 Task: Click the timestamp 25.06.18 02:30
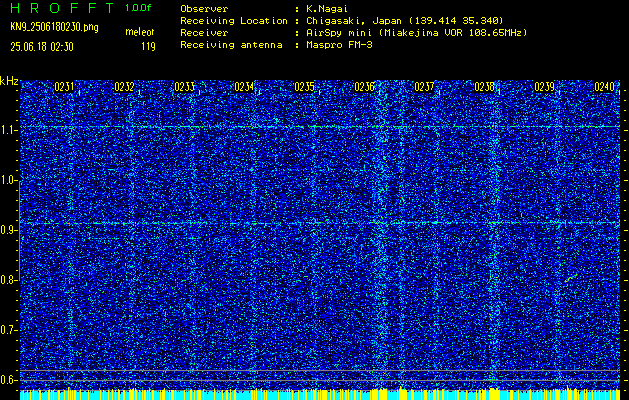point(42,47)
